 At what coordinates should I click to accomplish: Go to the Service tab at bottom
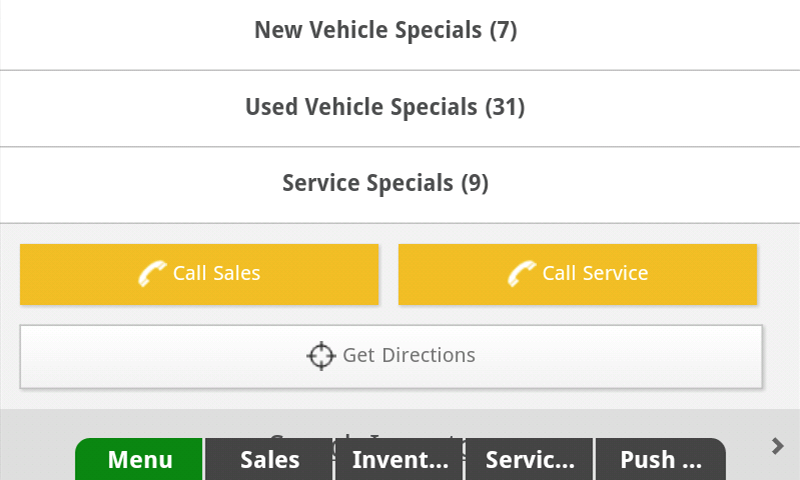tap(530, 460)
